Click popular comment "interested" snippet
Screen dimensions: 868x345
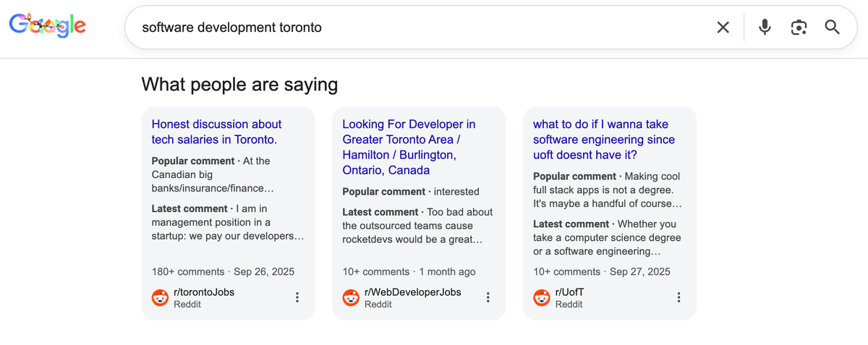(411, 192)
